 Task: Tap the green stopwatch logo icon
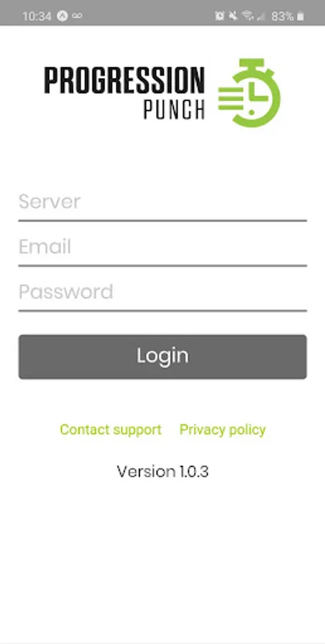(249, 92)
